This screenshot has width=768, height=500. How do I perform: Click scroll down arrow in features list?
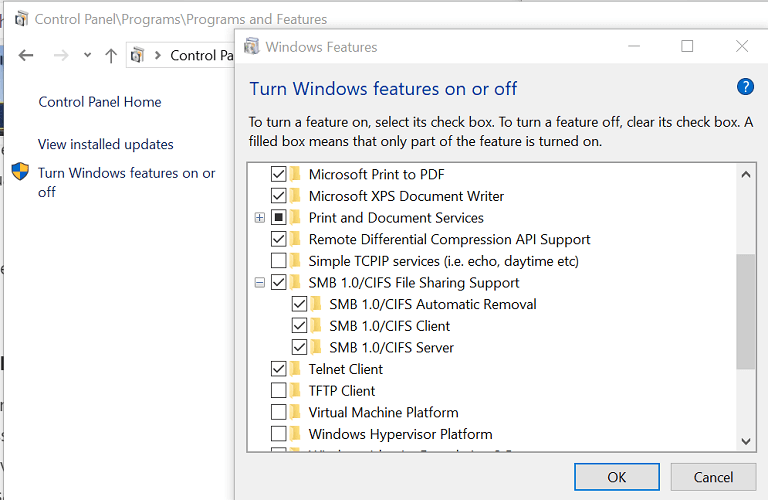pos(745,441)
